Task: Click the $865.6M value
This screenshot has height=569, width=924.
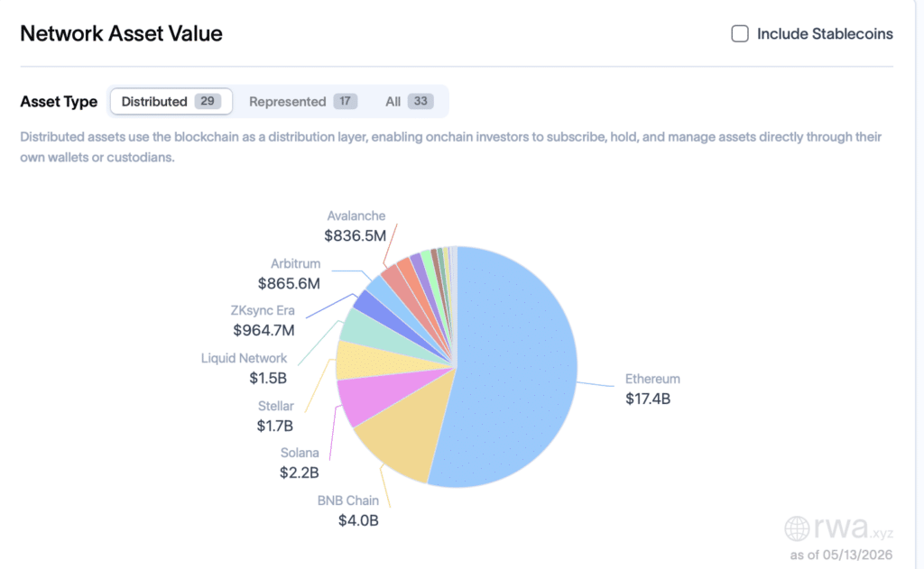Action: (x=289, y=283)
